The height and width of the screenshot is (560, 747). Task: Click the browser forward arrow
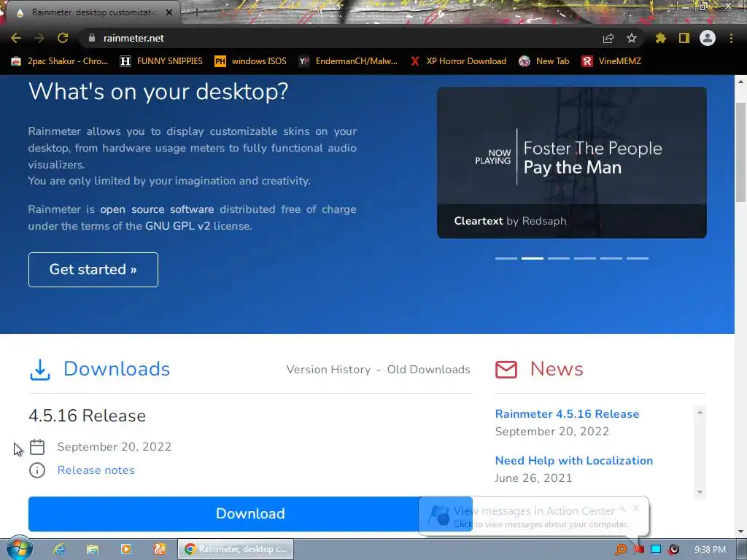39,38
